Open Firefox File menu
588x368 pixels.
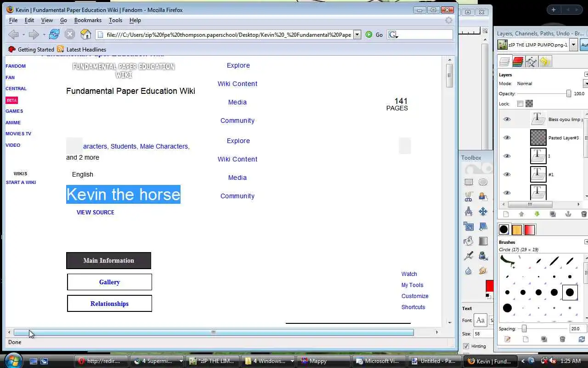pyautogui.click(x=13, y=20)
